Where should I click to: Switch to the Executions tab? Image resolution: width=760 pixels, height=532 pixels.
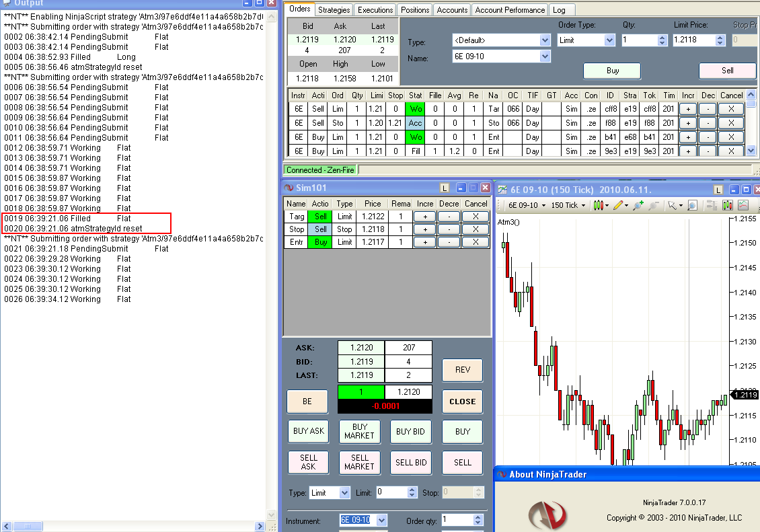pos(375,9)
